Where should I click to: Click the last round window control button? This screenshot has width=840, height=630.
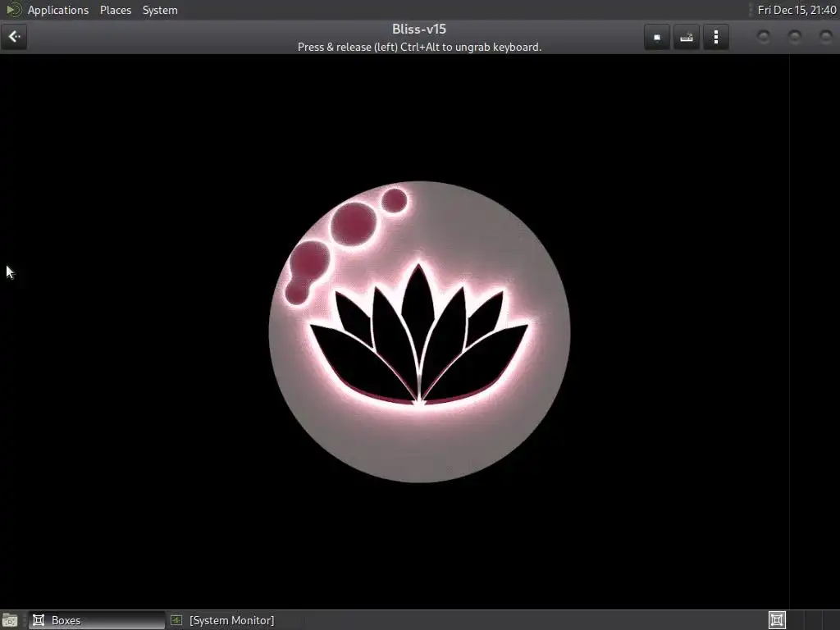click(x=825, y=37)
